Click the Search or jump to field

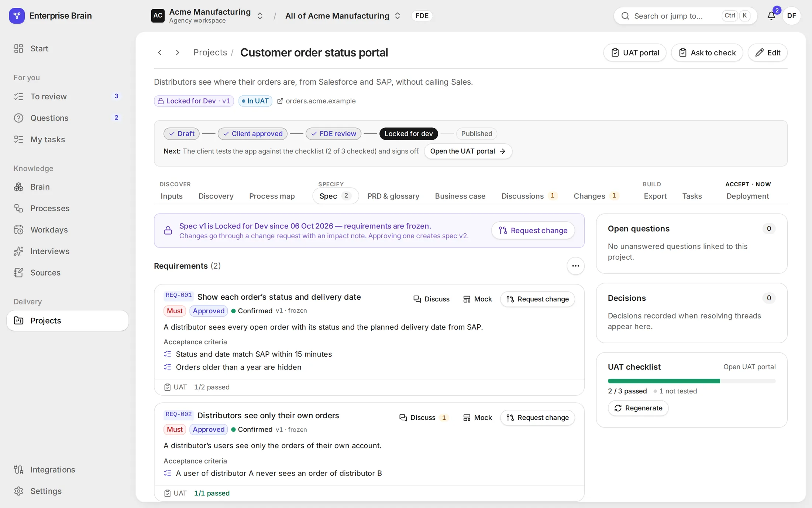click(685, 16)
